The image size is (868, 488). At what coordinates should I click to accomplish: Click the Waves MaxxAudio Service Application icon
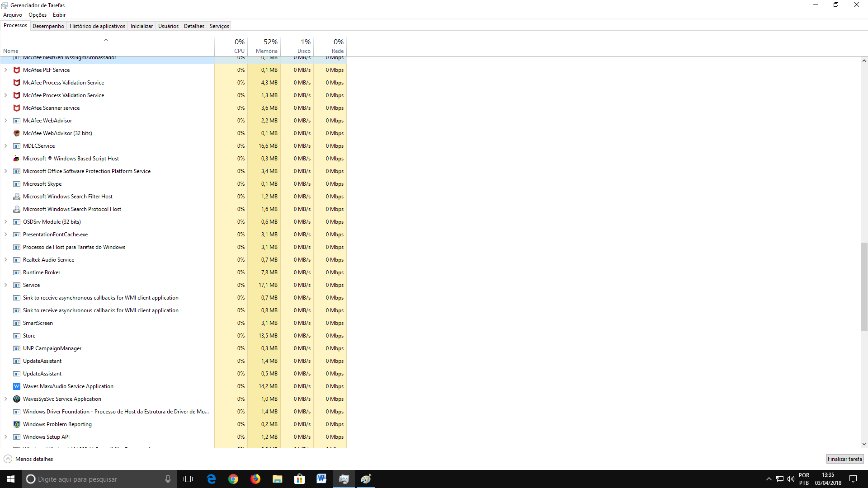click(x=17, y=386)
